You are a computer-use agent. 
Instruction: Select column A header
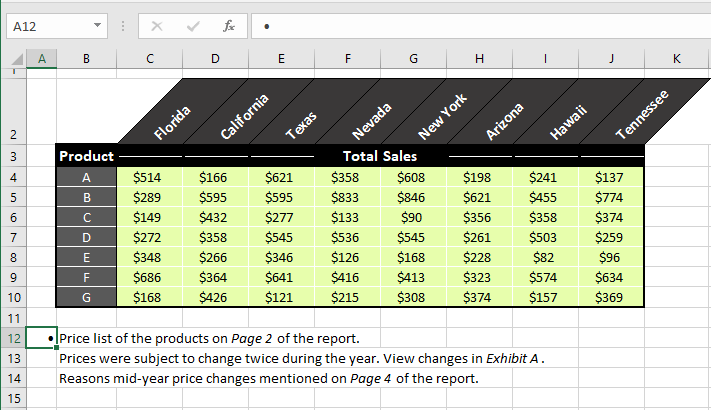pyautogui.click(x=42, y=59)
